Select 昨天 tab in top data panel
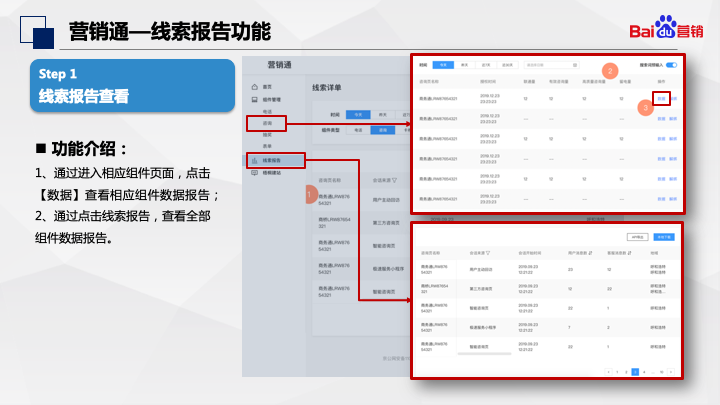 coord(464,65)
